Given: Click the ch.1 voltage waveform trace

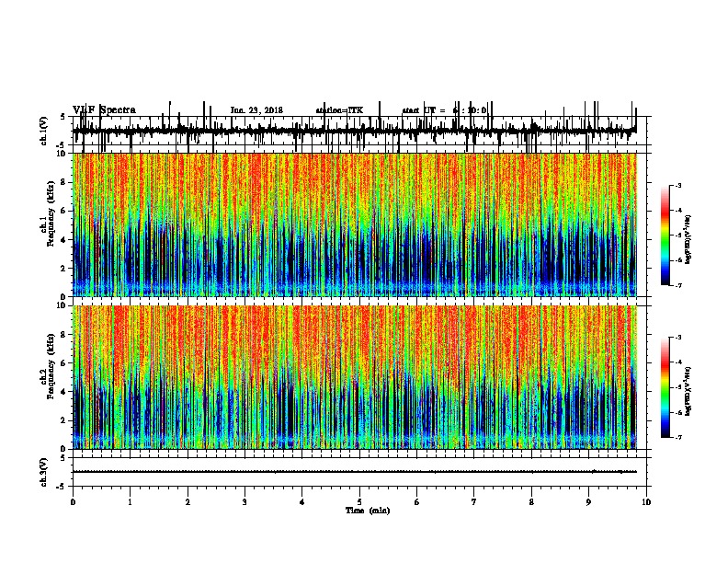Looking at the screenshot, I should pyautogui.click(x=355, y=131).
